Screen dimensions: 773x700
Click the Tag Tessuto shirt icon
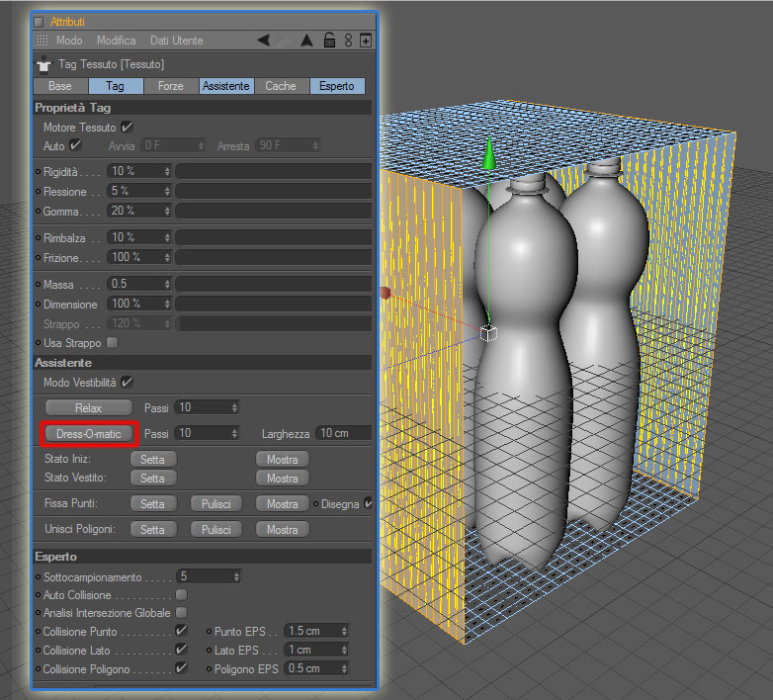(x=43, y=63)
